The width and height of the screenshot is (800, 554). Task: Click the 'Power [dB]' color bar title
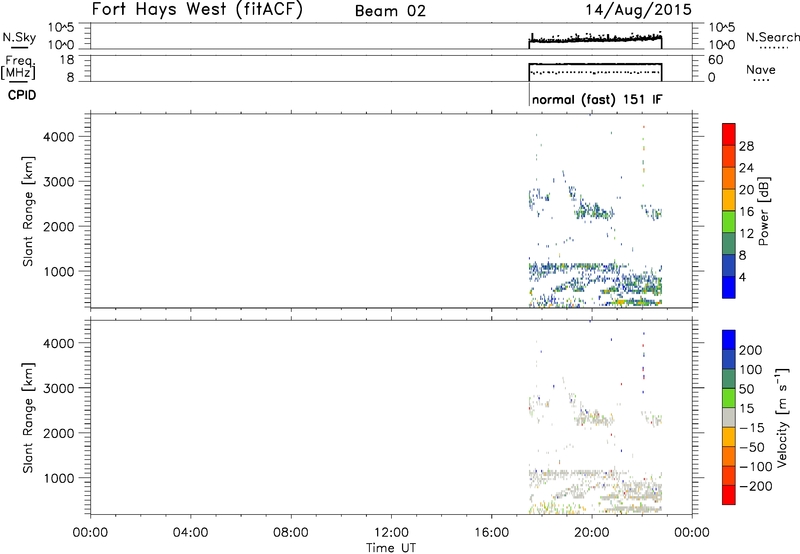763,211
